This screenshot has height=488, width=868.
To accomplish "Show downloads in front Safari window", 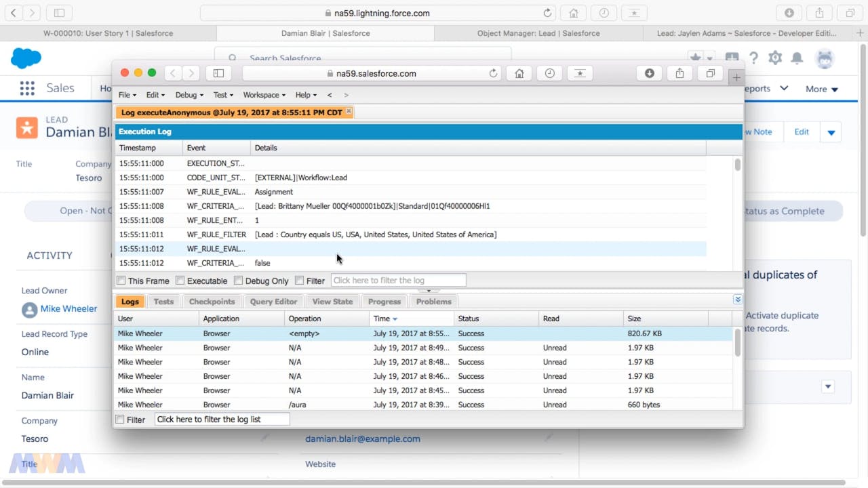I will (x=649, y=73).
